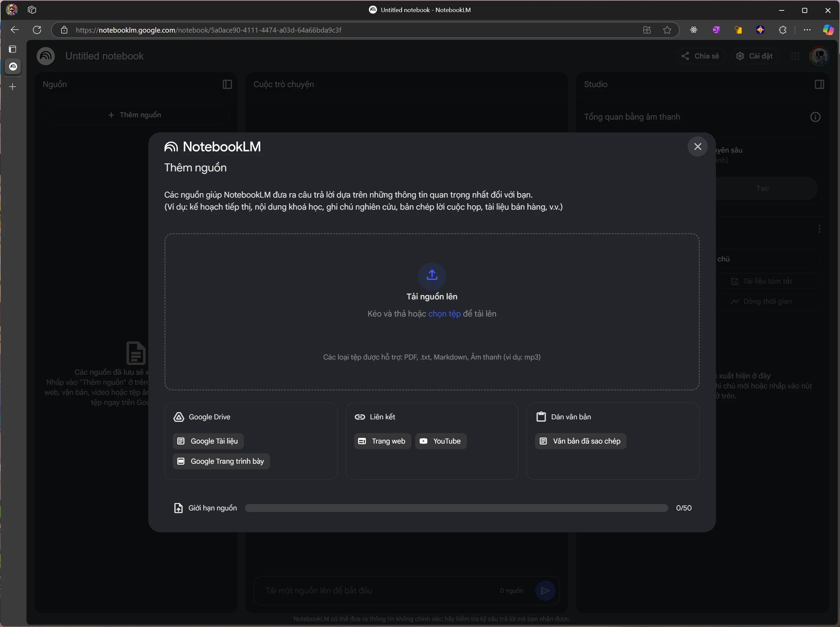The image size is (840, 627).
Task: Click the Google Drive triangle icon
Action: [x=179, y=417]
